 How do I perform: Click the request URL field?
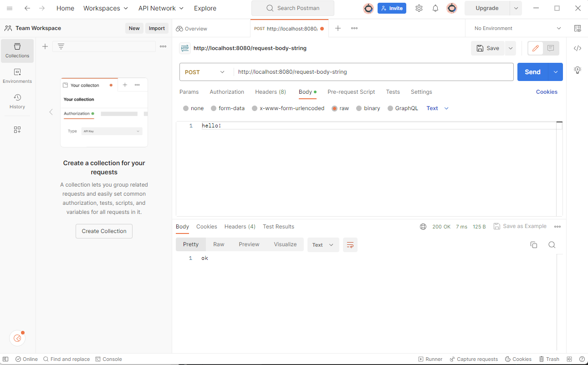tap(373, 72)
